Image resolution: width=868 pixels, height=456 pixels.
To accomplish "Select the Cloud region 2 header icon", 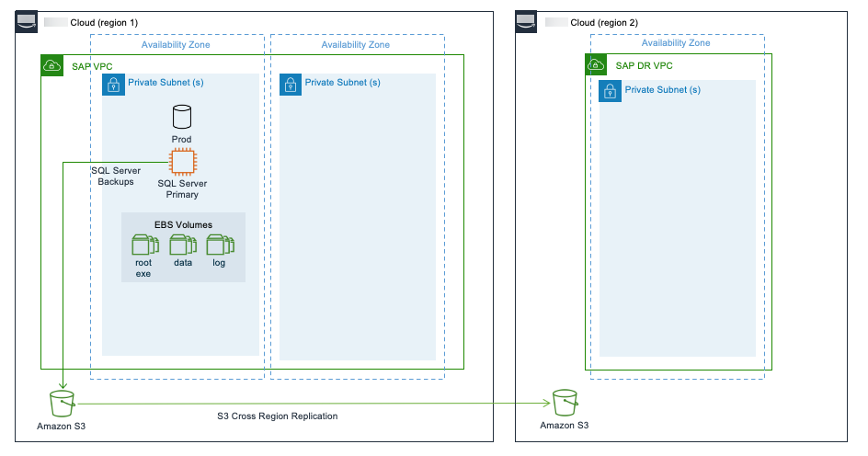I will click(527, 21).
